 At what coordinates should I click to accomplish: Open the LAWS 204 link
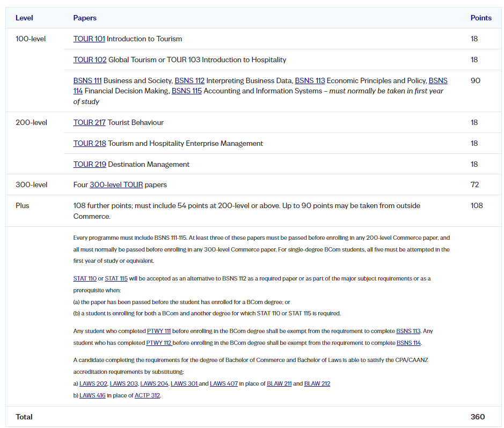point(154,383)
